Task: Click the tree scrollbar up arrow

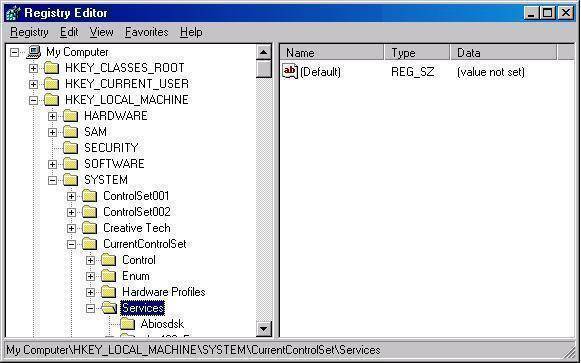Action: (264, 52)
